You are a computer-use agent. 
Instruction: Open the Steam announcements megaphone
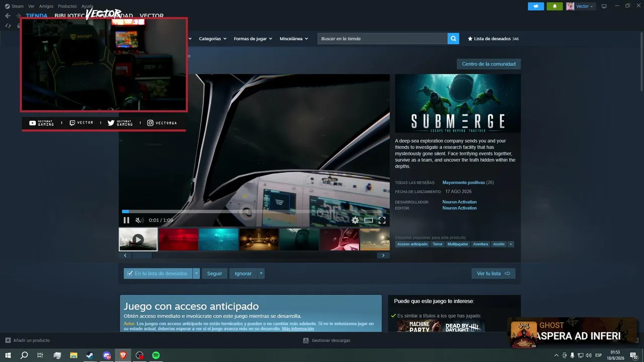[536, 6]
